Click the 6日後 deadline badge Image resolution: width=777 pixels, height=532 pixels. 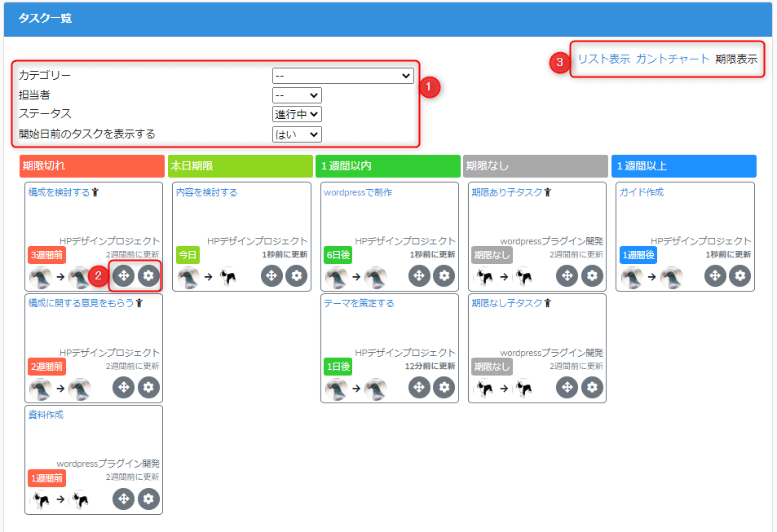[x=338, y=255]
